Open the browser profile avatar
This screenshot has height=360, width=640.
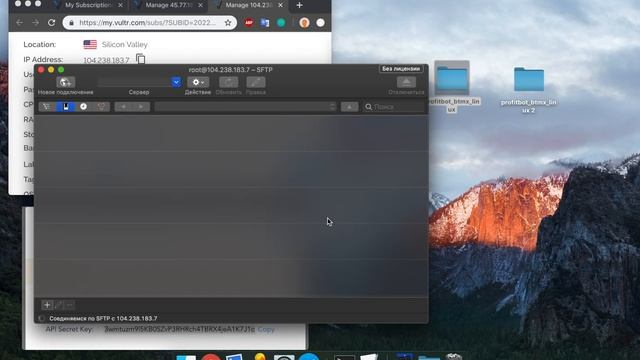[x=304, y=23]
